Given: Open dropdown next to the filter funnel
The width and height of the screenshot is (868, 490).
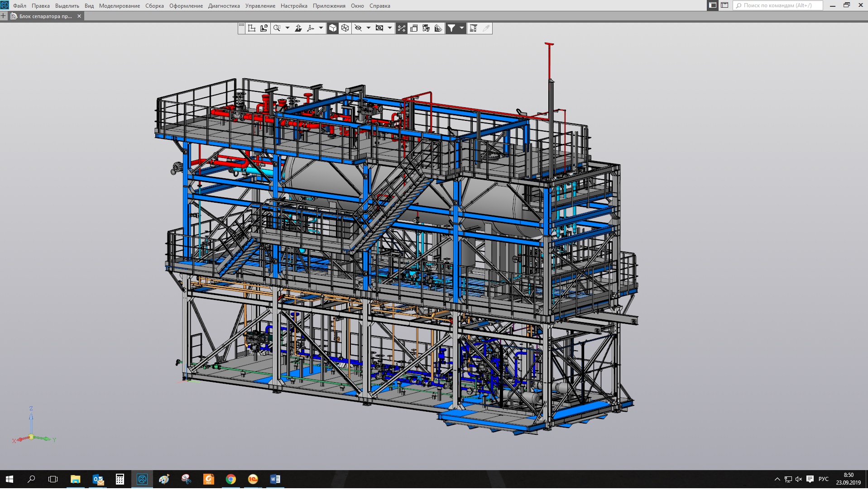Looking at the screenshot, I should coord(462,28).
